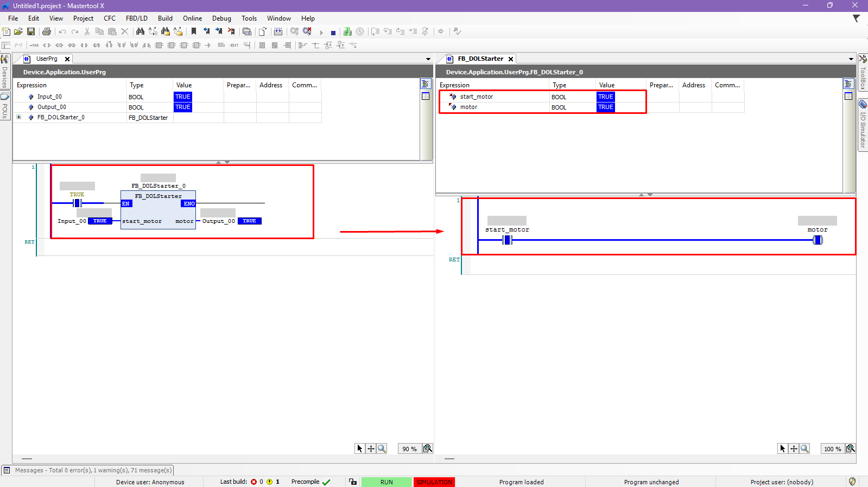Toggle the start_motor contact in ladder rung
Screen dimensions: 868x487
click(x=508, y=240)
